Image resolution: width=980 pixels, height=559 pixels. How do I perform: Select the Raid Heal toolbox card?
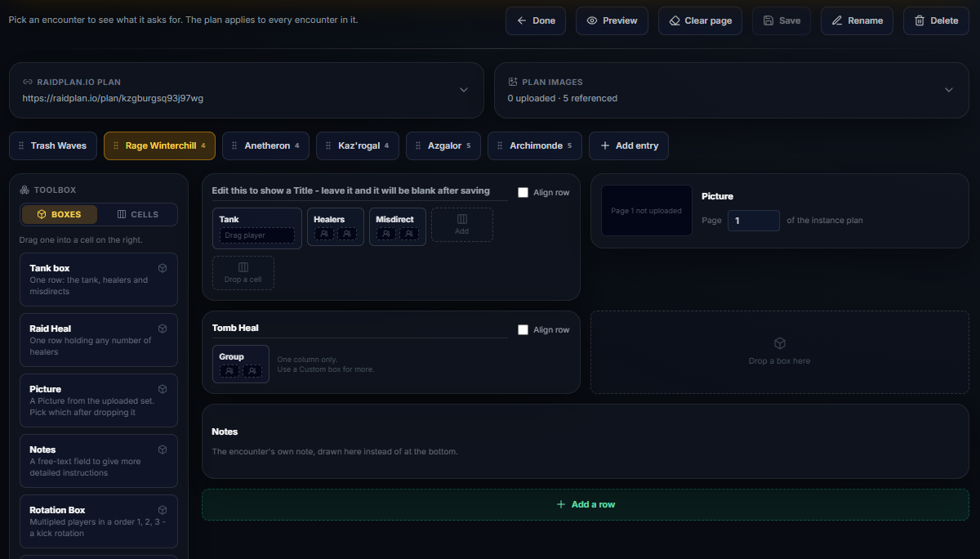pyautogui.click(x=99, y=340)
